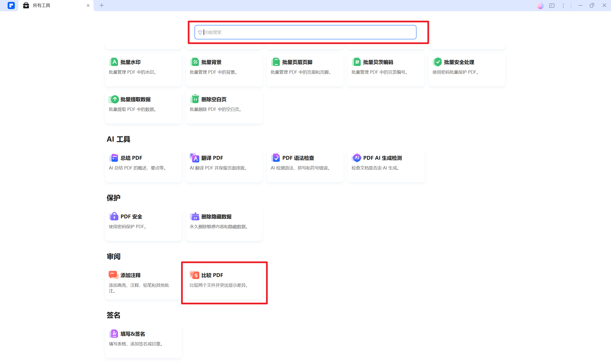The height and width of the screenshot is (364, 611).
Task: Open PDF Grammar Check (PDF 语法检查)
Action: (298, 158)
